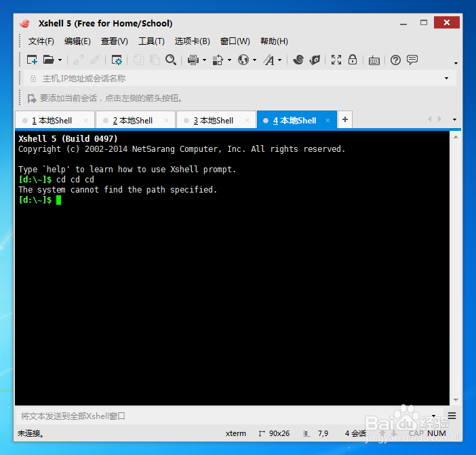This screenshot has width=476, height=455.
Task: Click the globe encoding icon
Action: 243,60
